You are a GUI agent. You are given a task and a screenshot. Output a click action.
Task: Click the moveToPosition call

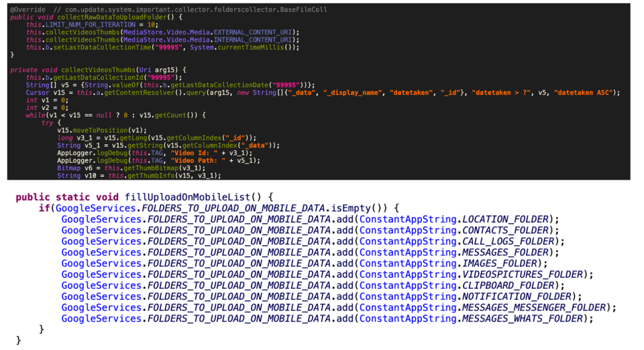(x=100, y=131)
